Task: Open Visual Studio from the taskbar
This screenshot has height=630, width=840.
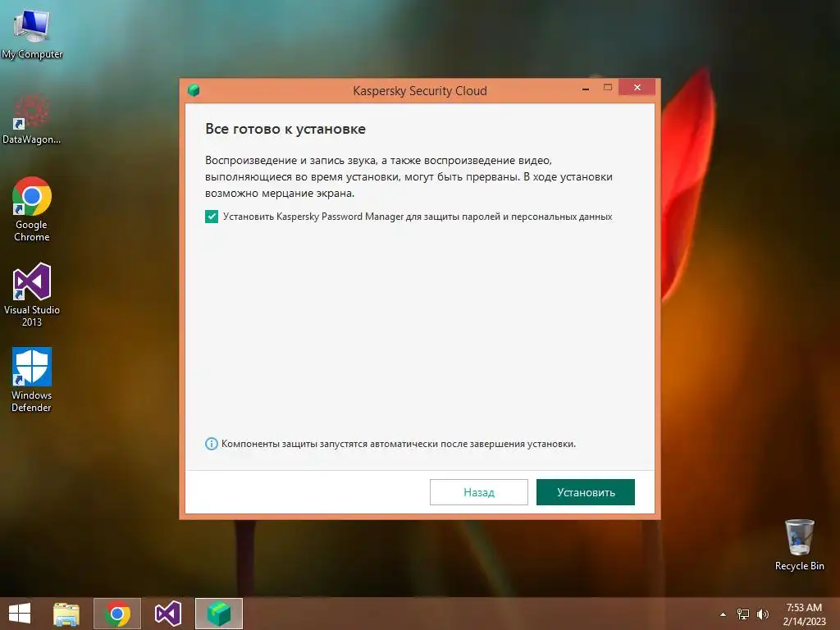Action: (167, 614)
